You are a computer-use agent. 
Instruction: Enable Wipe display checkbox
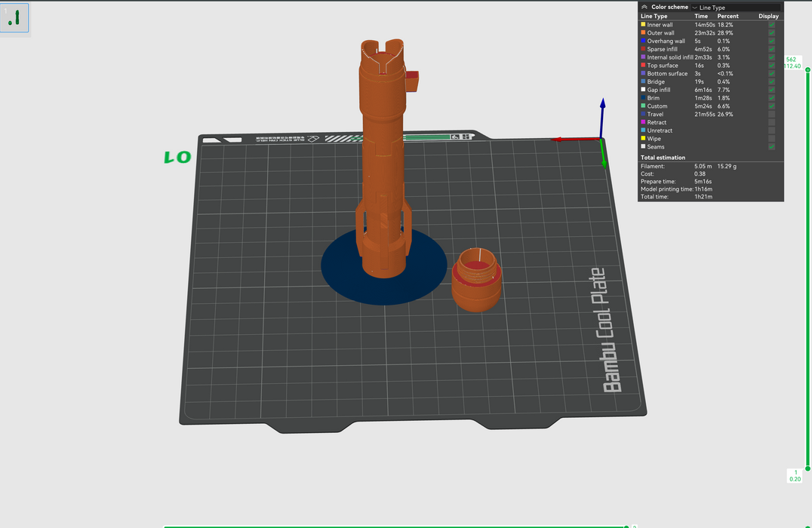pyautogui.click(x=770, y=139)
